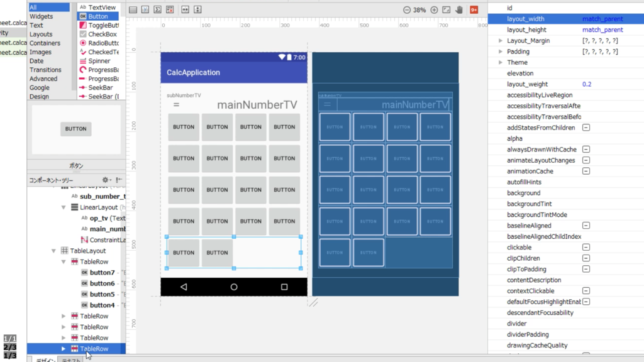Expand Layout_Margin property group
Viewport: 644px width, 362px height.
500,41
